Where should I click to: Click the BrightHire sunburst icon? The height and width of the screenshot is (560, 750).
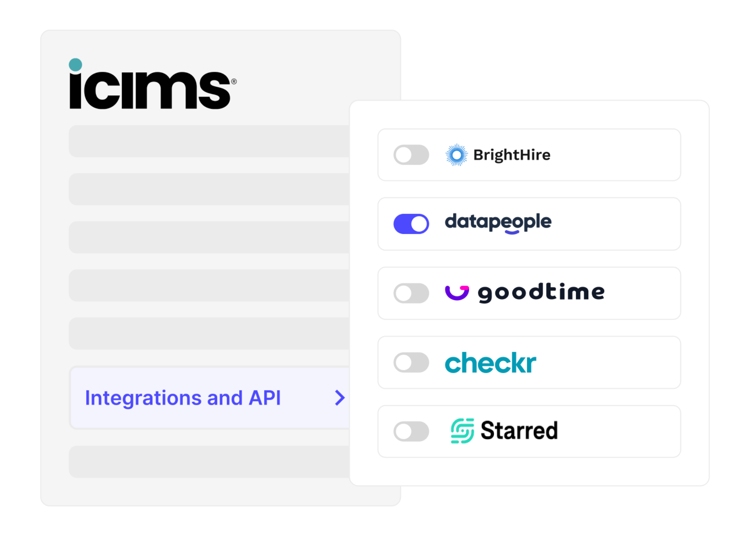[456, 155]
